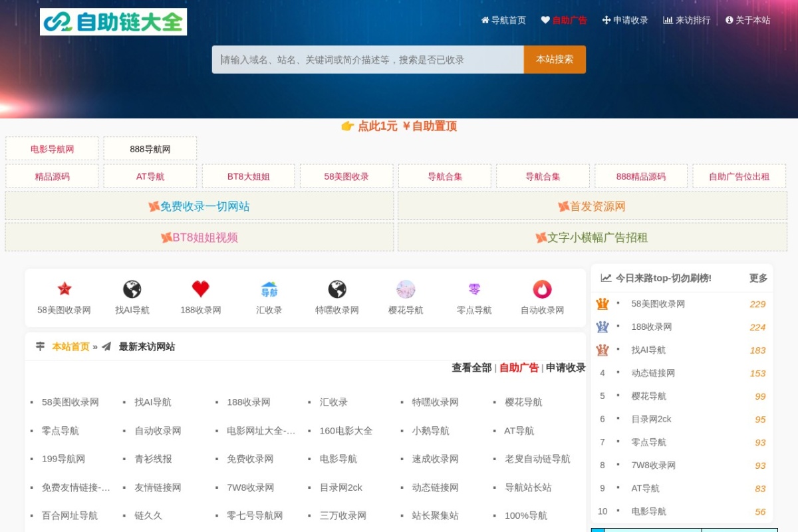Click gold crown beside 58美图收录网 ranking

coord(602,304)
